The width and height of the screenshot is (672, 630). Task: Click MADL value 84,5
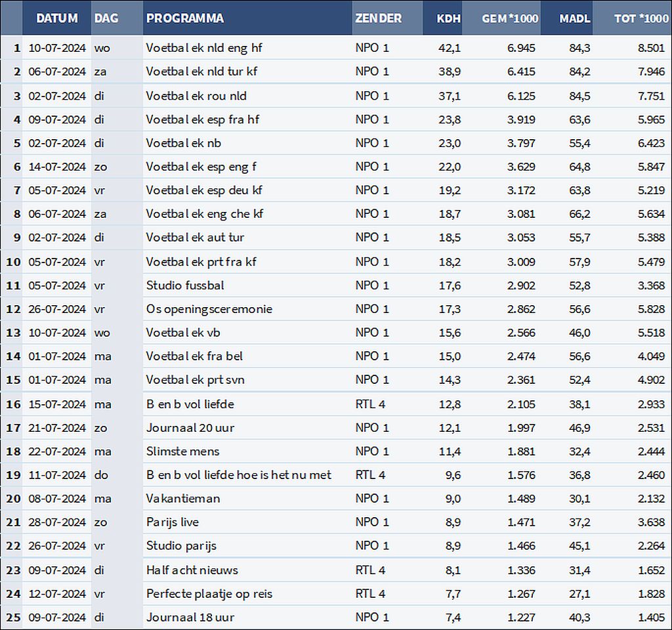tap(579, 96)
